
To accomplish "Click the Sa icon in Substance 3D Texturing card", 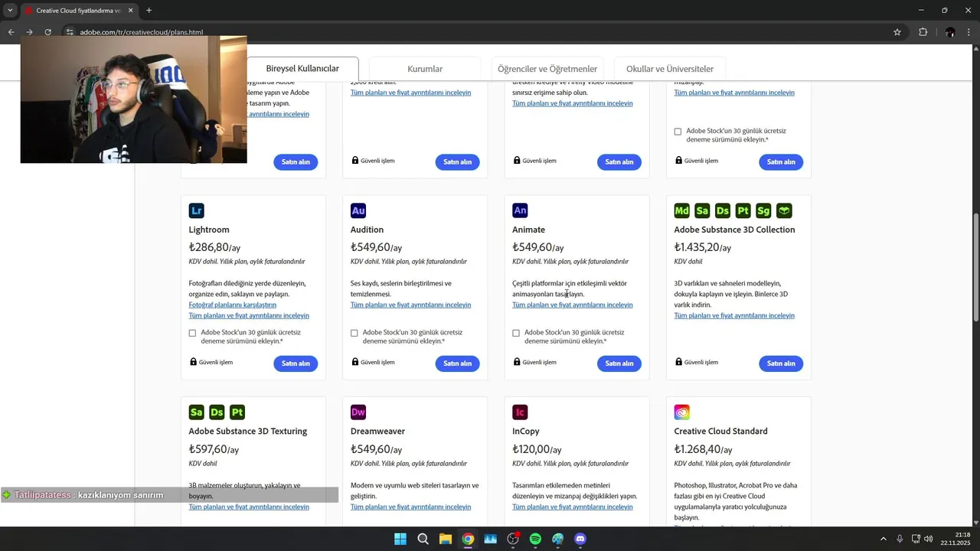I will (197, 412).
